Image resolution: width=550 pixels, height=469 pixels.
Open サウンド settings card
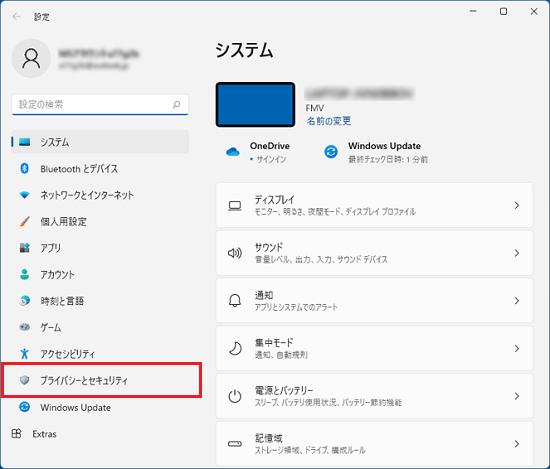(x=374, y=253)
